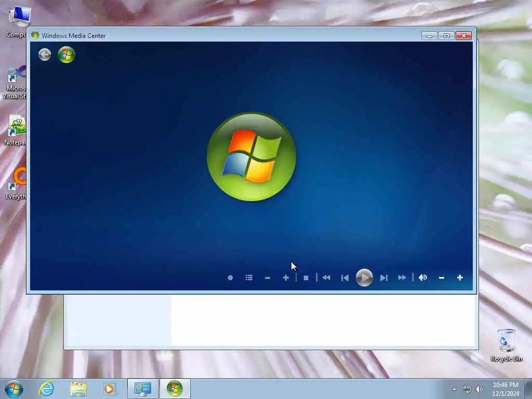Open Windows Media Player from the taskbar
Image resolution: width=532 pixels, height=399 pixels.
[x=110, y=389]
